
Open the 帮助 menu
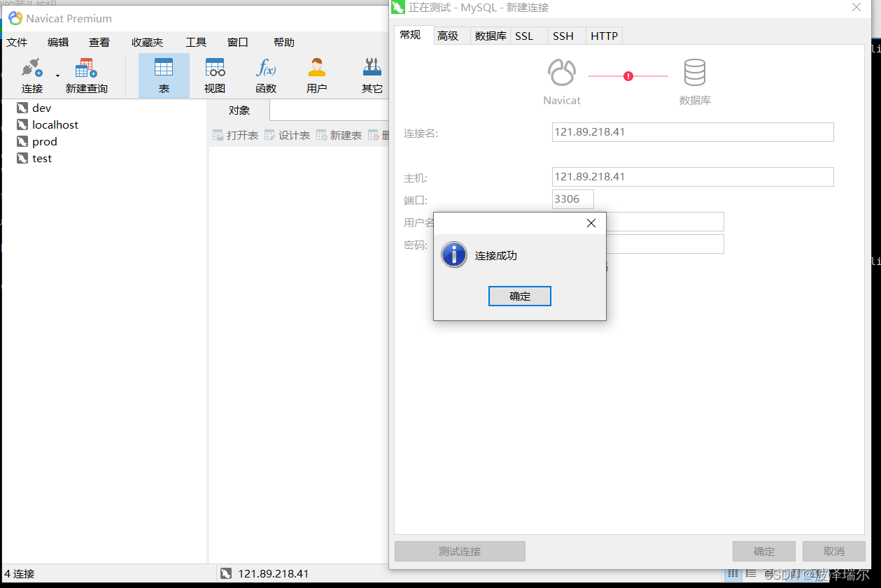(x=284, y=43)
